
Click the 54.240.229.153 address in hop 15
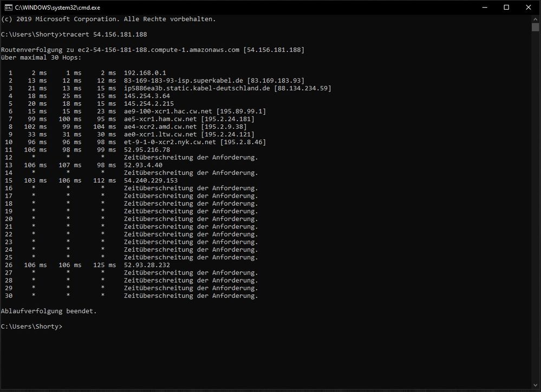[x=151, y=181]
